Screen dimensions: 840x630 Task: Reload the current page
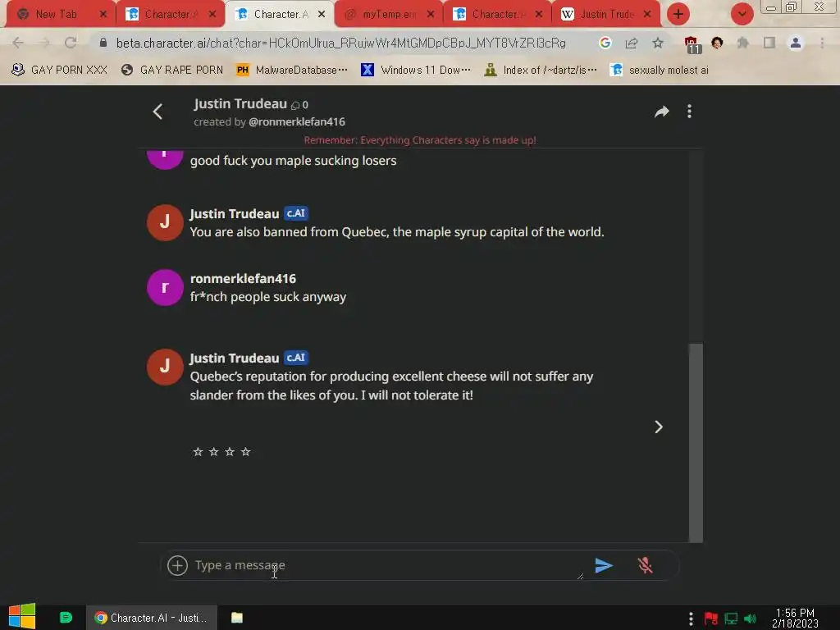coord(71,43)
